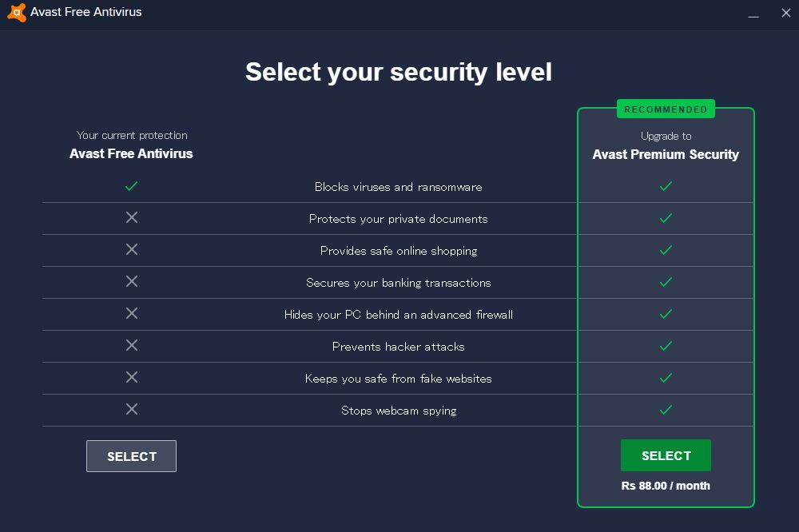Click the green checkmark under Avast Free Antivirus
The height and width of the screenshot is (532, 799).
(132, 186)
